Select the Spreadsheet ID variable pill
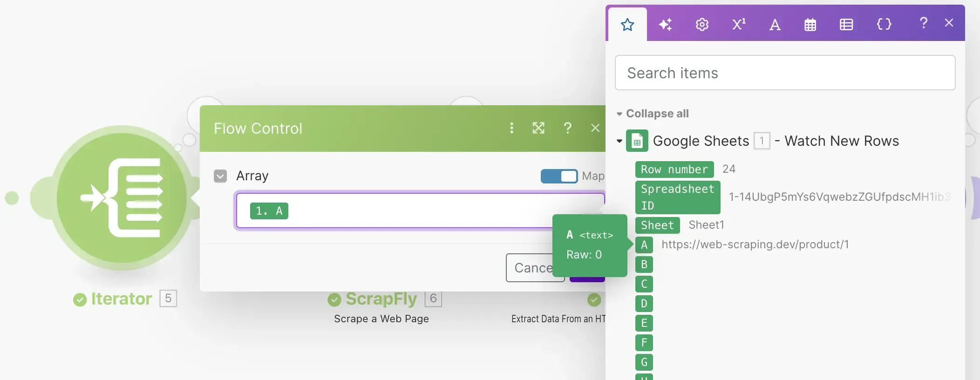The height and width of the screenshot is (380, 980). [x=677, y=197]
